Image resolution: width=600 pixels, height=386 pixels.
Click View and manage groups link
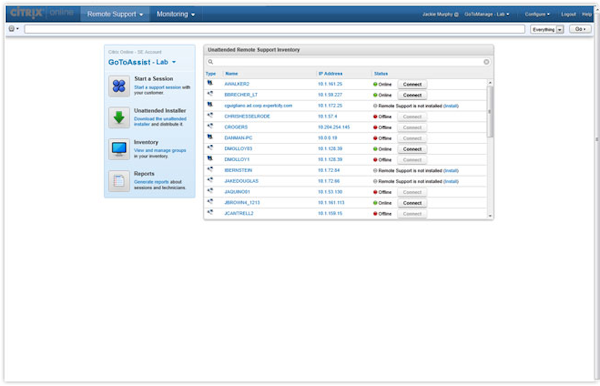coord(160,150)
